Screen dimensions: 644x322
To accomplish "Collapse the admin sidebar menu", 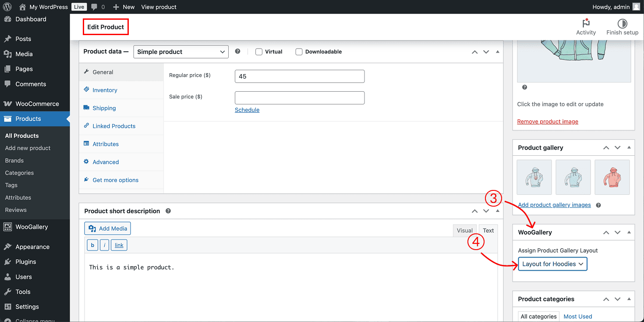I will click(x=35, y=320).
